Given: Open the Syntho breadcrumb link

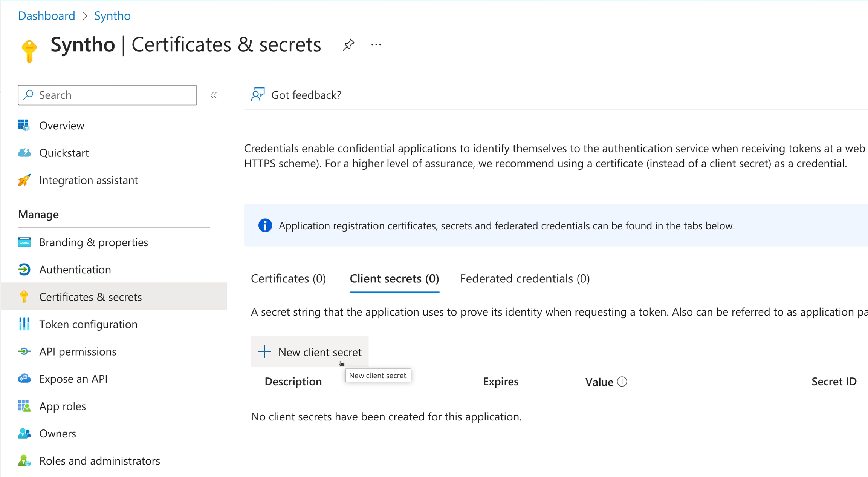Looking at the screenshot, I should (x=112, y=16).
